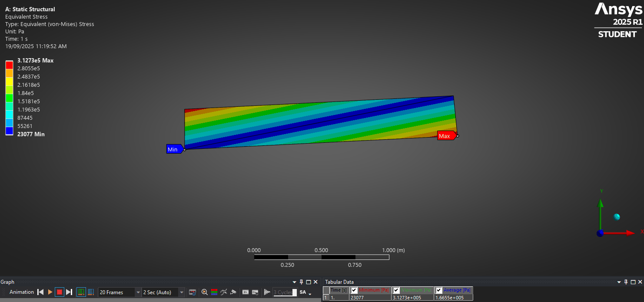Play the result animation

pyautogui.click(x=50, y=292)
